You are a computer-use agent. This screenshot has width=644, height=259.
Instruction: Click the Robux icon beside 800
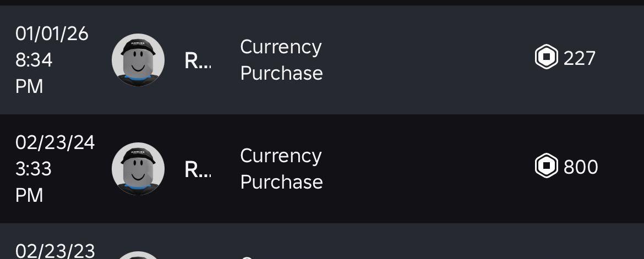point(547,167)
